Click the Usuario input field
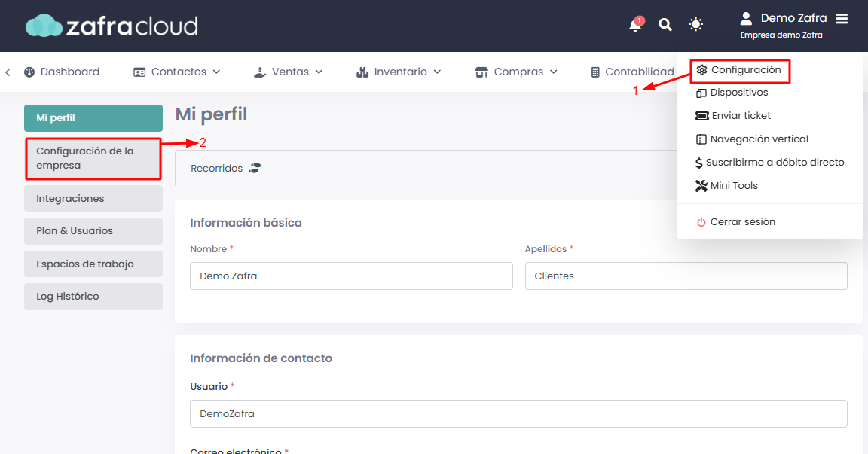Screen dimensions: 868x454 518,413
